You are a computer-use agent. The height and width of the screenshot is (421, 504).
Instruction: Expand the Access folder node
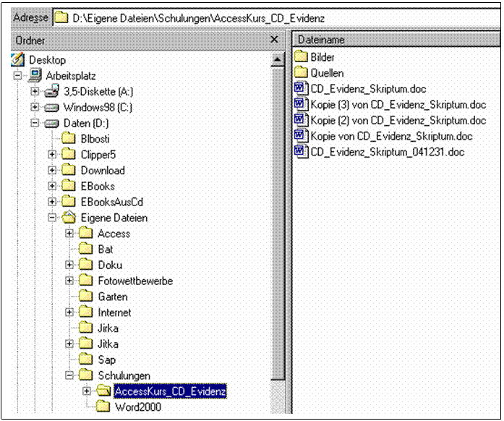69,233
